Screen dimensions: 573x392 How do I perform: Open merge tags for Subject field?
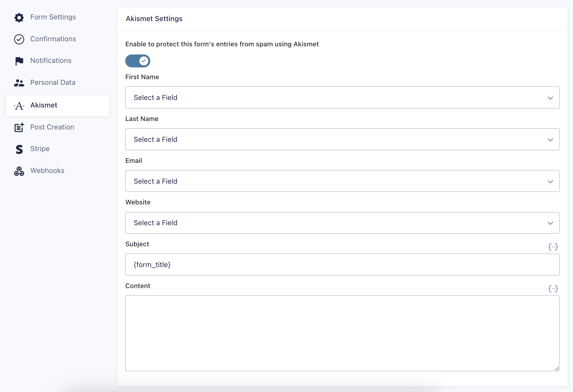(x=553, y=247)
